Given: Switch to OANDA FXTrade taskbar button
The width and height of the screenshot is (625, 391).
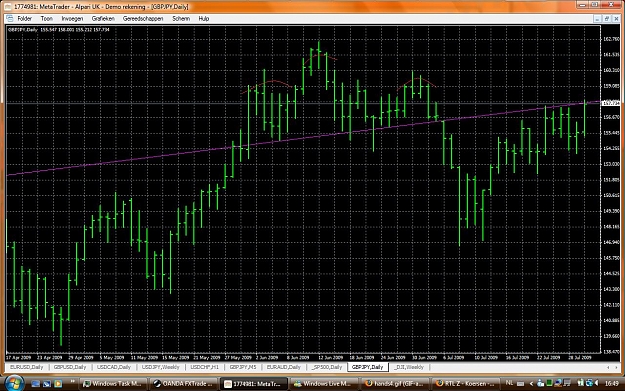Looking at the screenshot, I should [184, 383].
